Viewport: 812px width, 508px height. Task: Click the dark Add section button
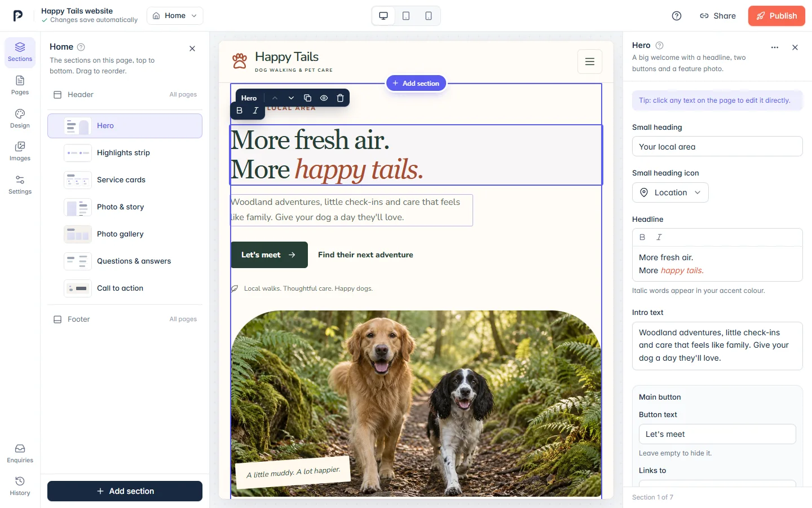(125, 491)
